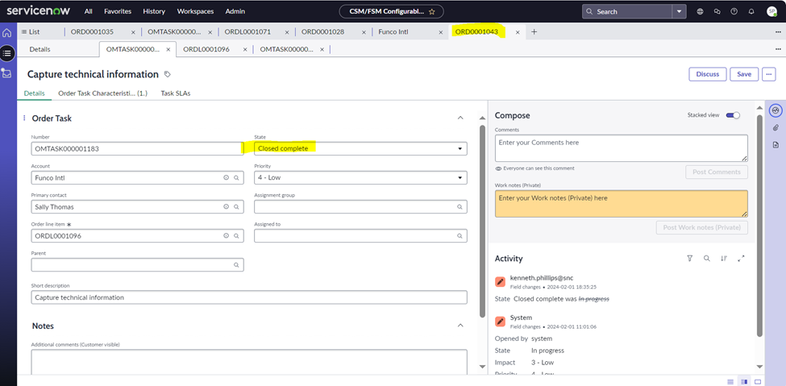Open the Favorites menu
The height and width of the screenshot is (386, 786).
pos(118,11)
